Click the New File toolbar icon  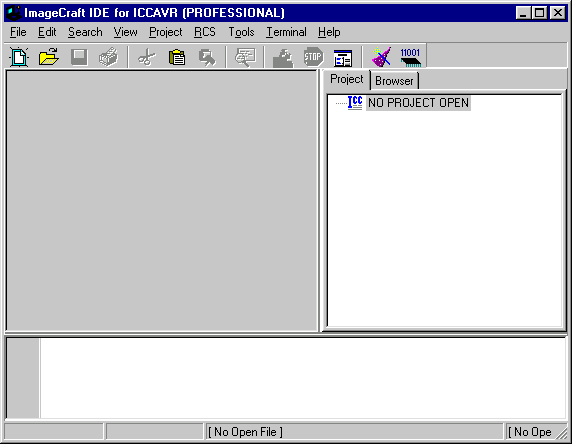tap(19, 57)
